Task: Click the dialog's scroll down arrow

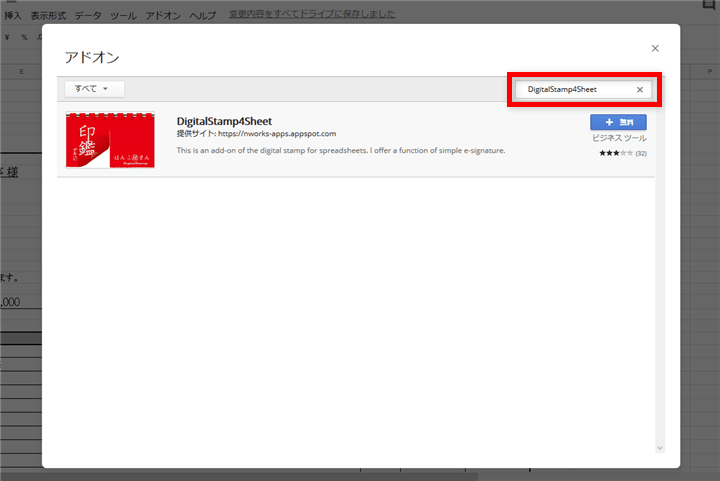Action: pos(660,448)
